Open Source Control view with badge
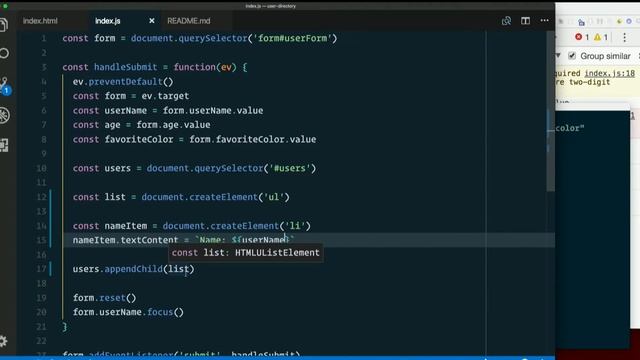 pyautogui.click(x=5, y=86)
